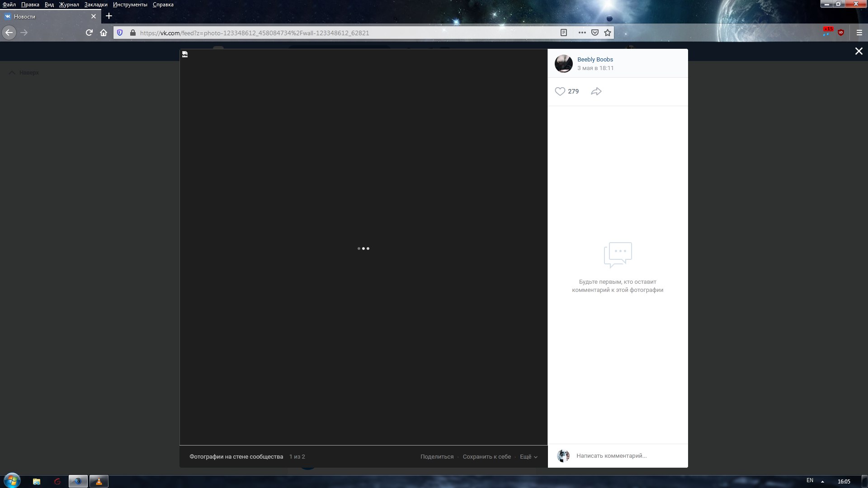Image resolution: width=868 pixels, height=488 pixels.
Task: Click the site padlock icon
Action: point(132,33)
